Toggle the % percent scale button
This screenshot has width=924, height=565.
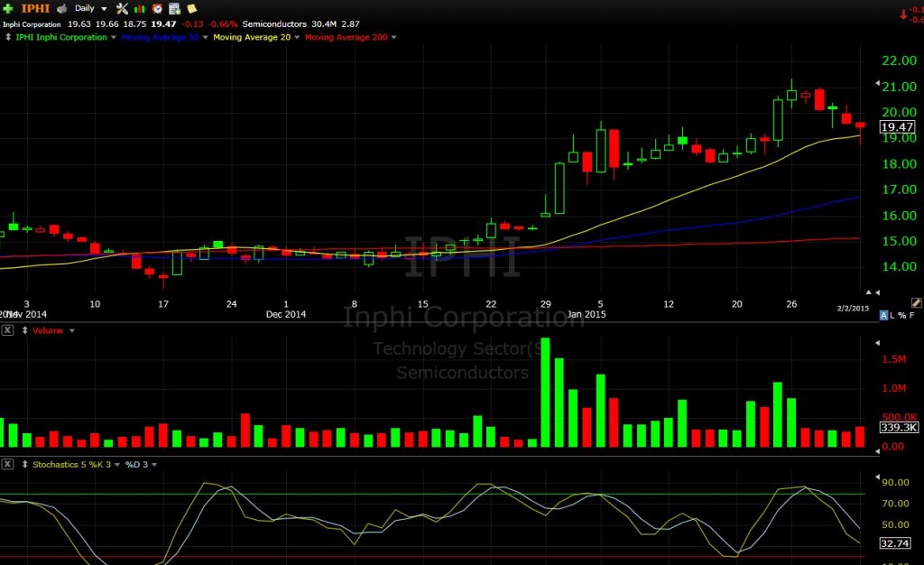click(x=901, y=315)
